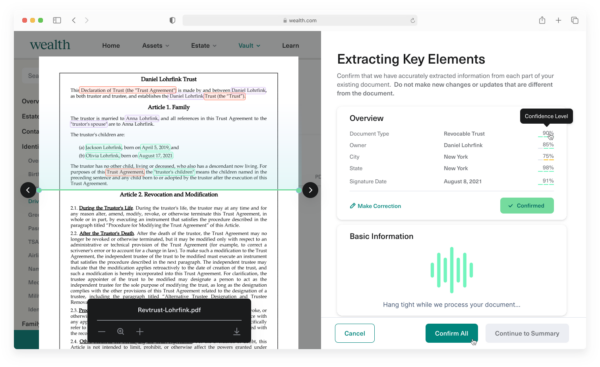The width and height of the screenshot is (600, 367).
Task: Click highlighted Declaration of Trust text
Action: 128,90
